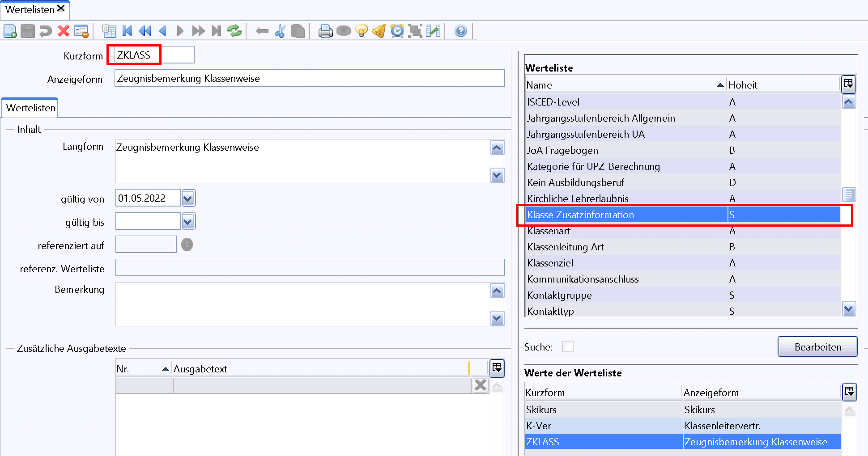
Task: Click the list view table icon
Action: pyautogui.click(x=109, y=31)
